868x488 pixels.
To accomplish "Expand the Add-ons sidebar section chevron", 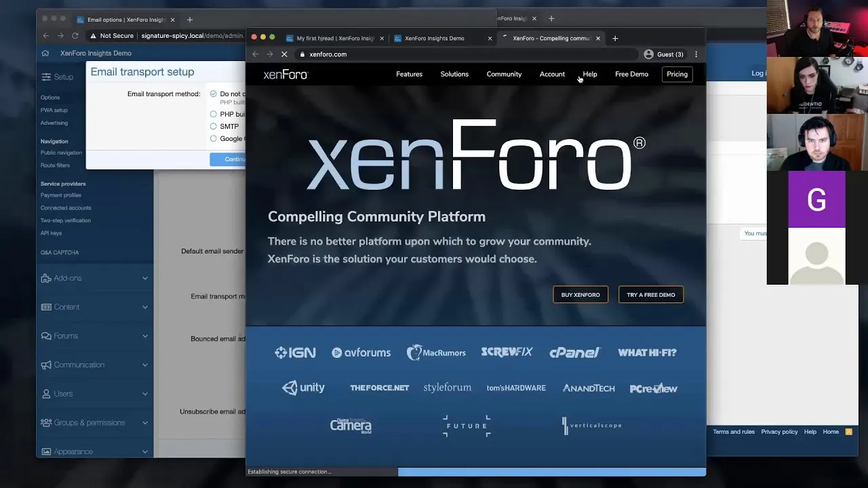I will 145,279.
